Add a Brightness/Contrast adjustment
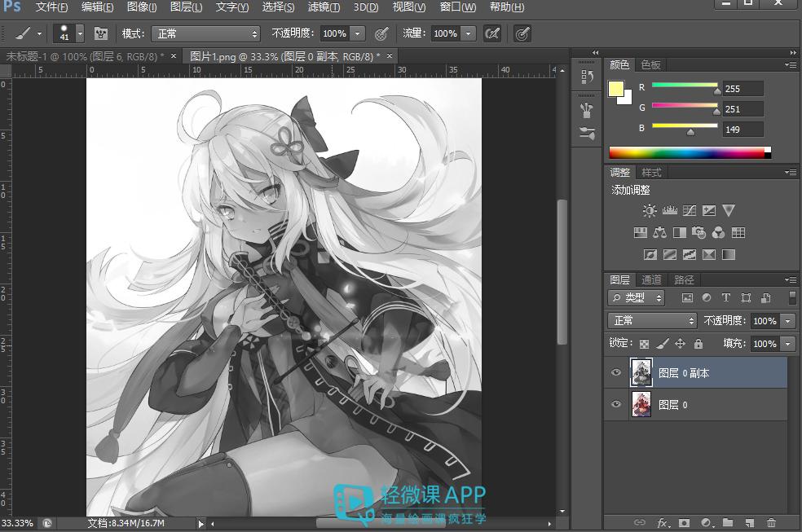 [650, 210]
